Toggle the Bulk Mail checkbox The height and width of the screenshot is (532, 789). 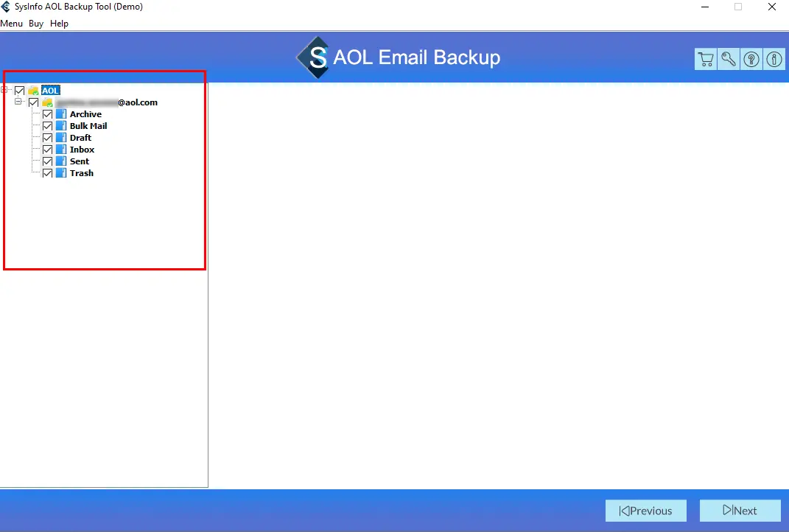(x=48, y=126)
